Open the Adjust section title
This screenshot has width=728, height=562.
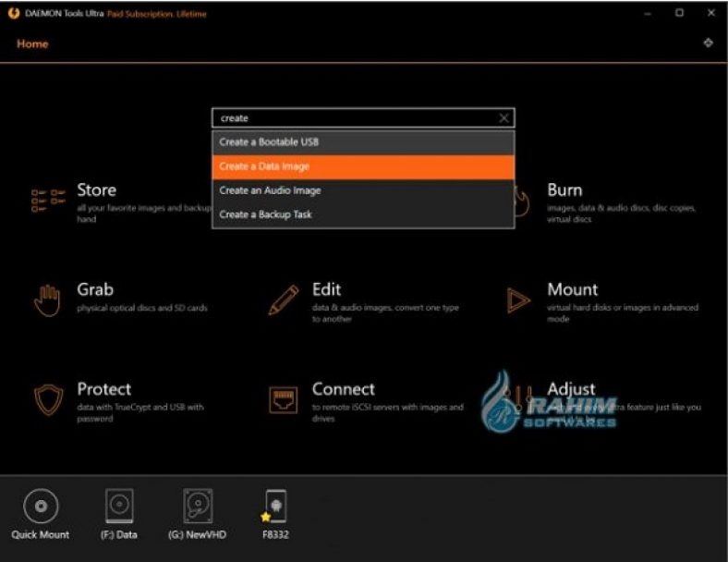571,389
